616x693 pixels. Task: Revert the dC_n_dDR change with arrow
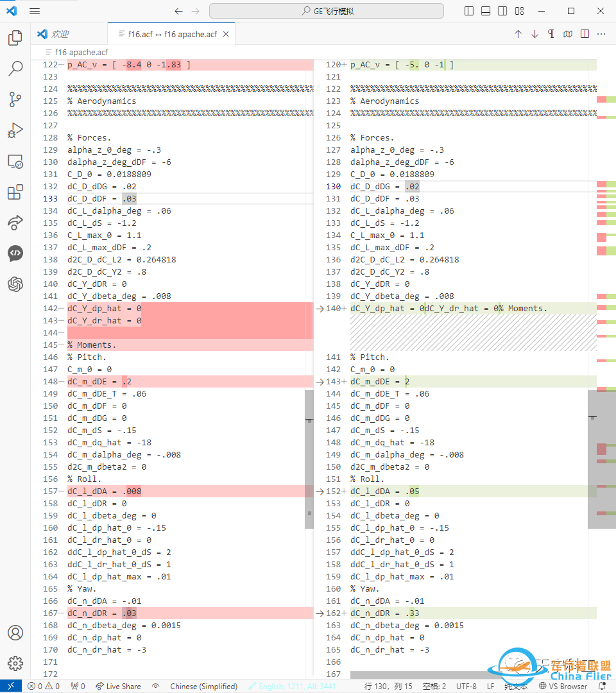[x=320, y=613]
